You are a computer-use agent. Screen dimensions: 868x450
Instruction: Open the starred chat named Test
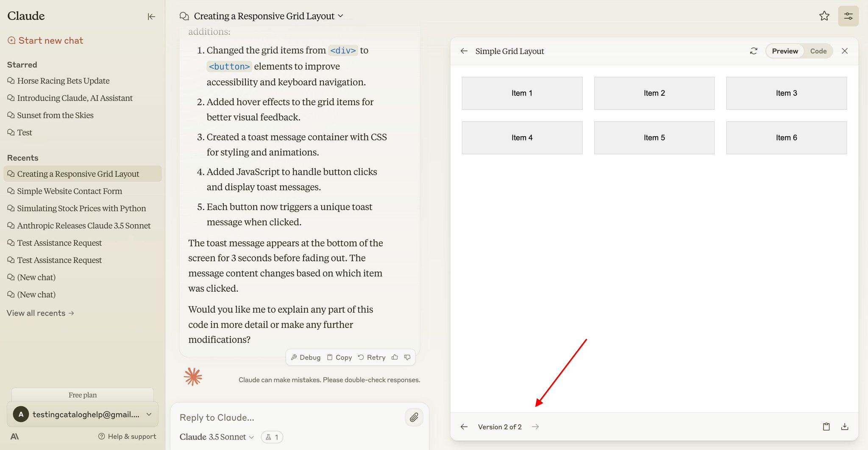click(20, 132)
